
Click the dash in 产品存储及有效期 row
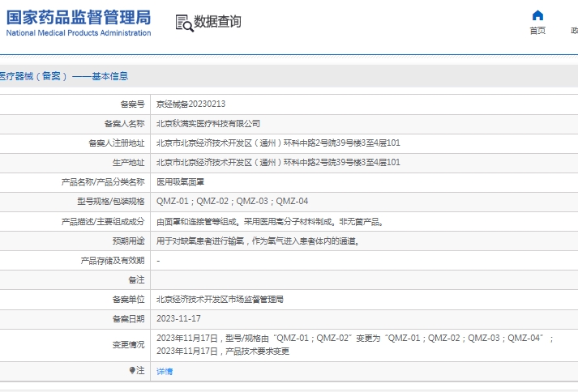[158, 262]
